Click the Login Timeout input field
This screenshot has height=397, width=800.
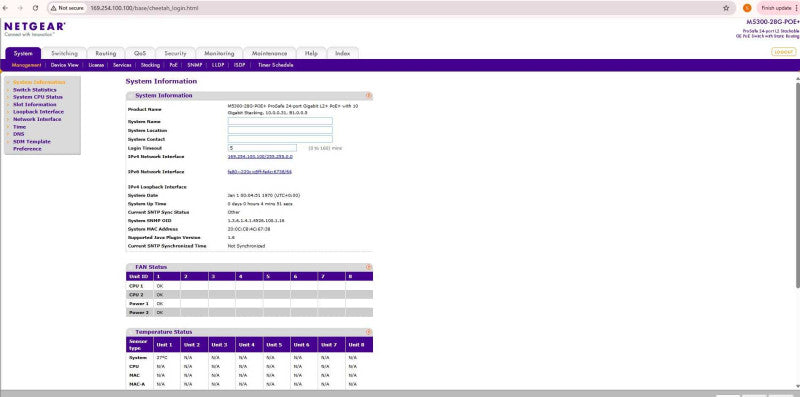[x=262, y=148]
